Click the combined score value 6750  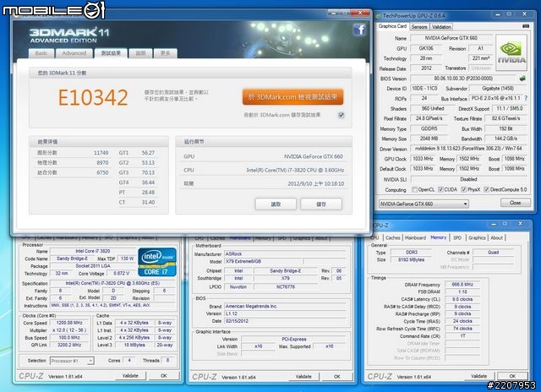[x=102, y=172]
